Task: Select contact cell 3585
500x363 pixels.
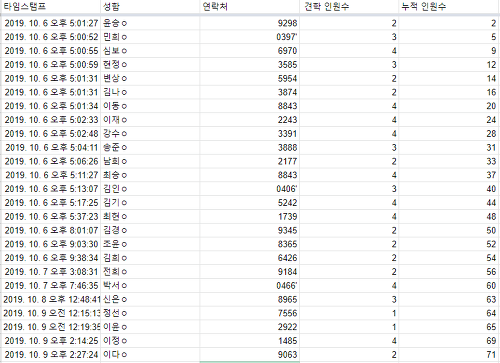Action: pos(250,64)
